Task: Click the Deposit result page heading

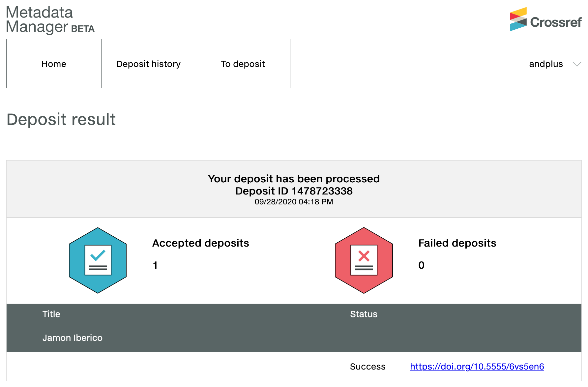Action: point(61,119)
